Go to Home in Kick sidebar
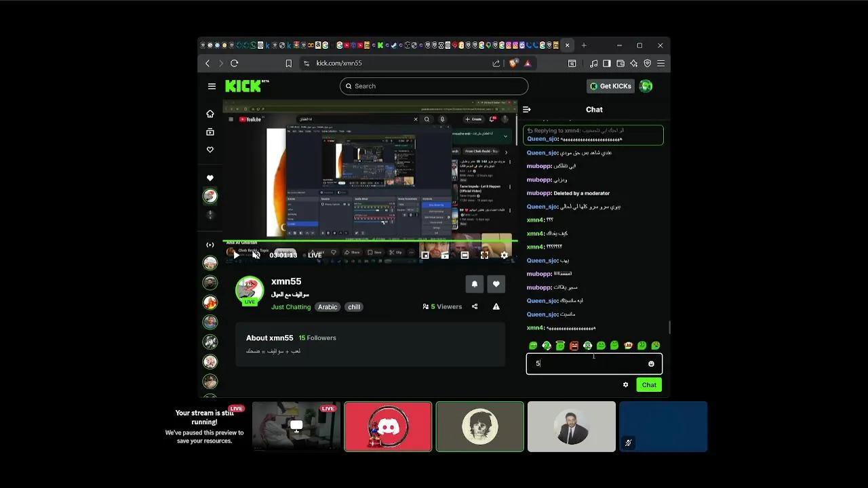Image resolution: width=868 pixels, height=488 pixels. click(x=210, y=114)
